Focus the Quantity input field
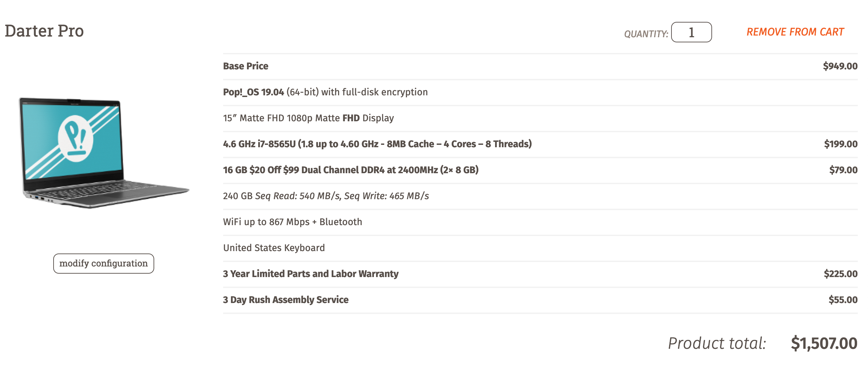Image resolution: width=868 pixels, height=371 pixels. [x=691, y=32]
